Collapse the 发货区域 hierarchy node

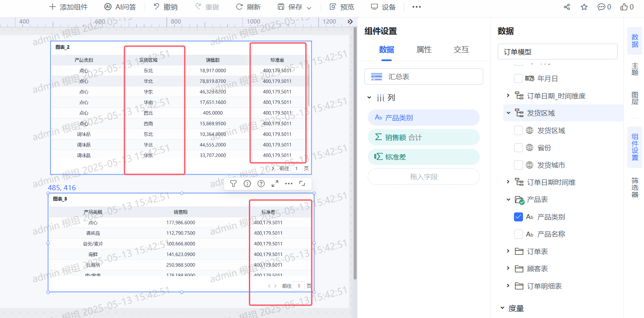[508, 113]
